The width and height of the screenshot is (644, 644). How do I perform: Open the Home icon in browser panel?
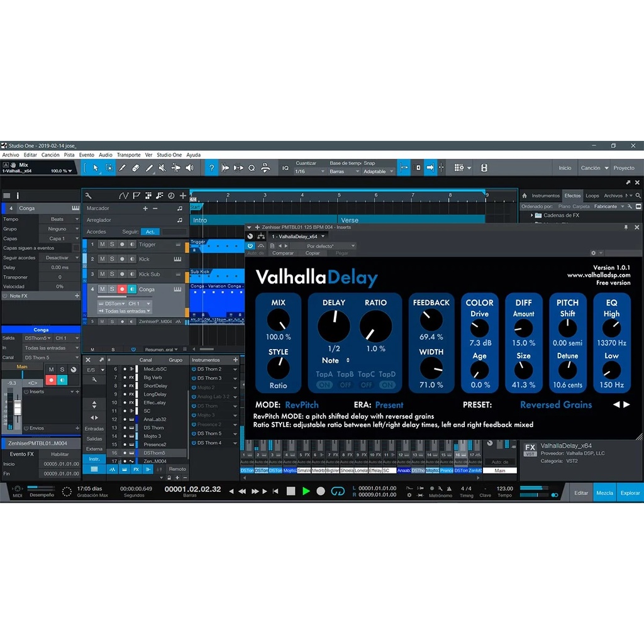click(x=525, y=196)
